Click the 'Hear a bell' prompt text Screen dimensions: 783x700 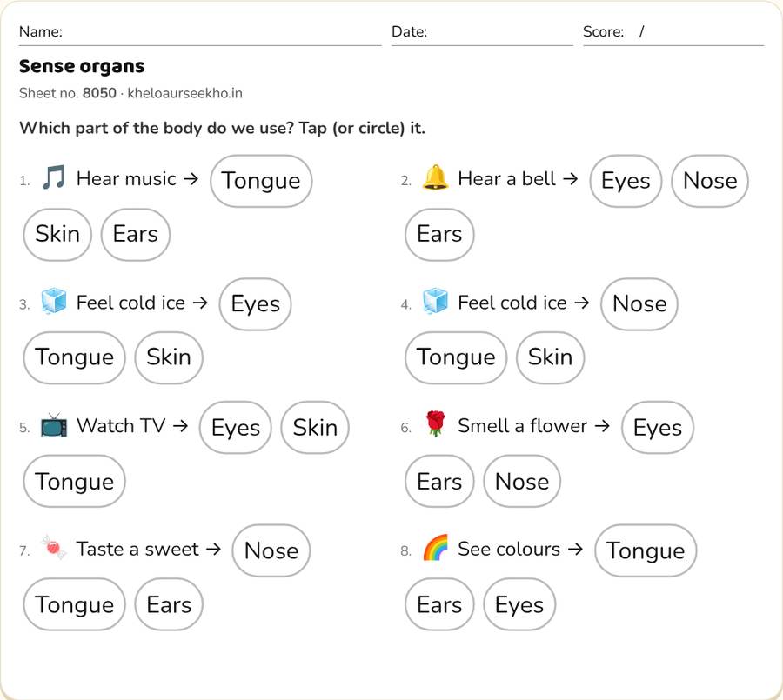point(507,179)
